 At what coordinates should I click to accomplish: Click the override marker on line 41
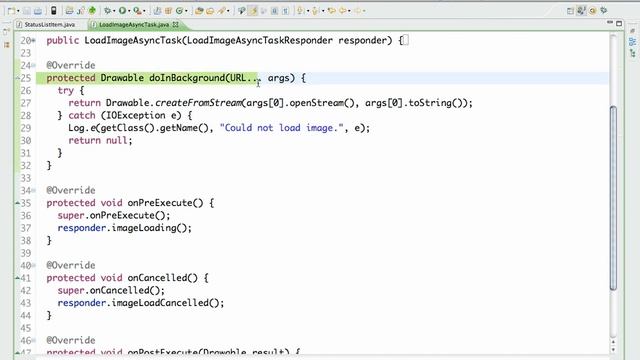[18, 278]
